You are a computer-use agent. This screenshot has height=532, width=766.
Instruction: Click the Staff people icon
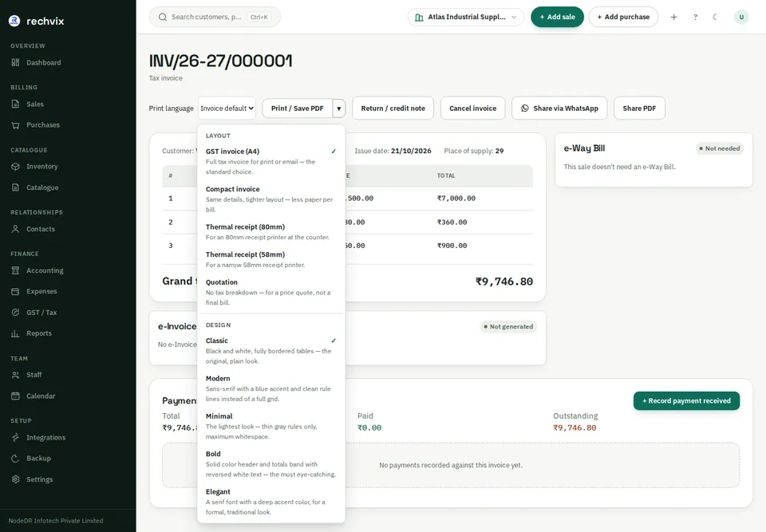(x=15, y=375)
